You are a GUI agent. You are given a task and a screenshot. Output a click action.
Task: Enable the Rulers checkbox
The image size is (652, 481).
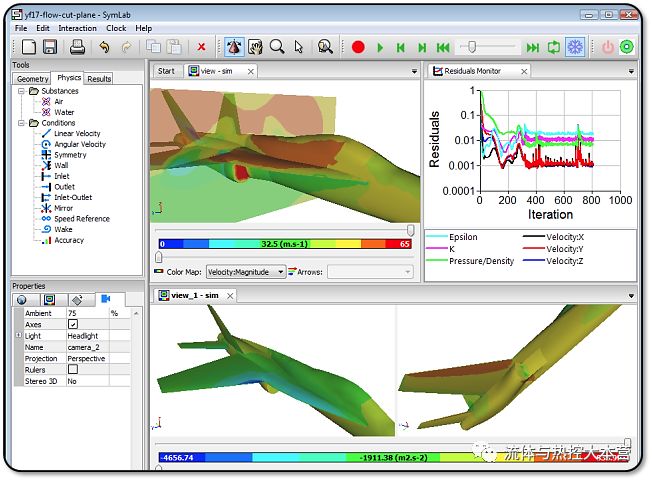point(72,369)
